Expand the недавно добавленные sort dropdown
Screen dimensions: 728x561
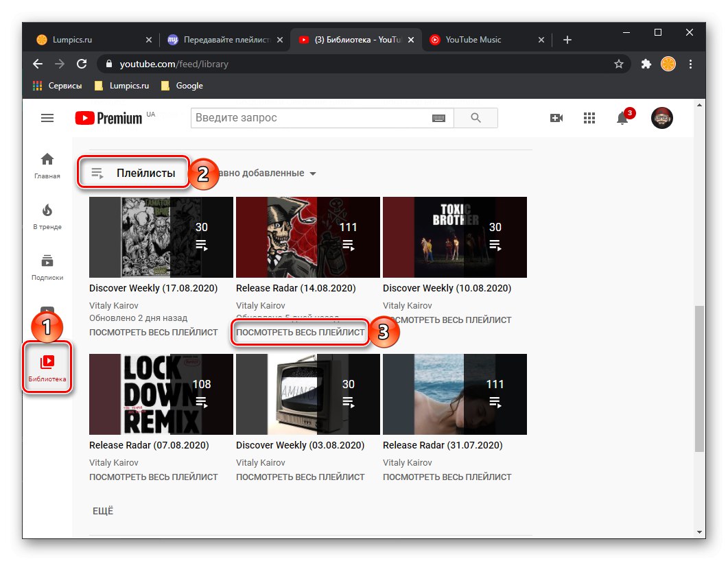(267, 173)
